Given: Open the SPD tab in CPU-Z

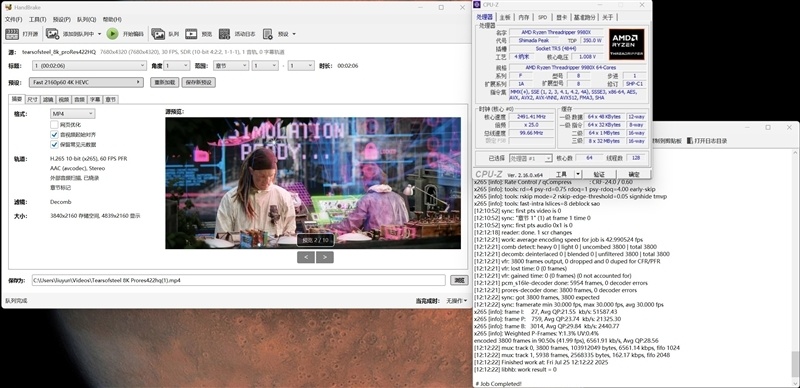Looking at the screenshot, I should point(542,17).
